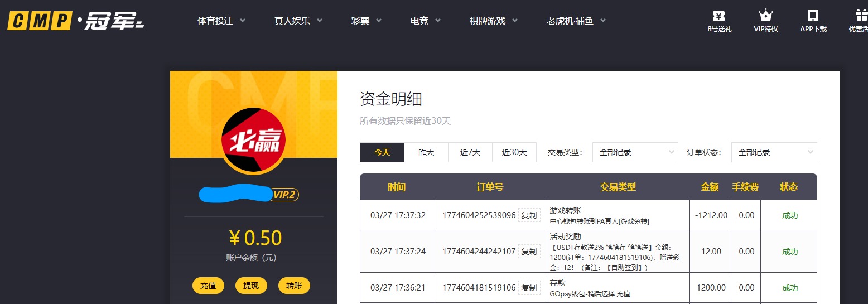Open the APP下载 phone icon
This screenshot has width=868, height=304.
pos(813,16)
